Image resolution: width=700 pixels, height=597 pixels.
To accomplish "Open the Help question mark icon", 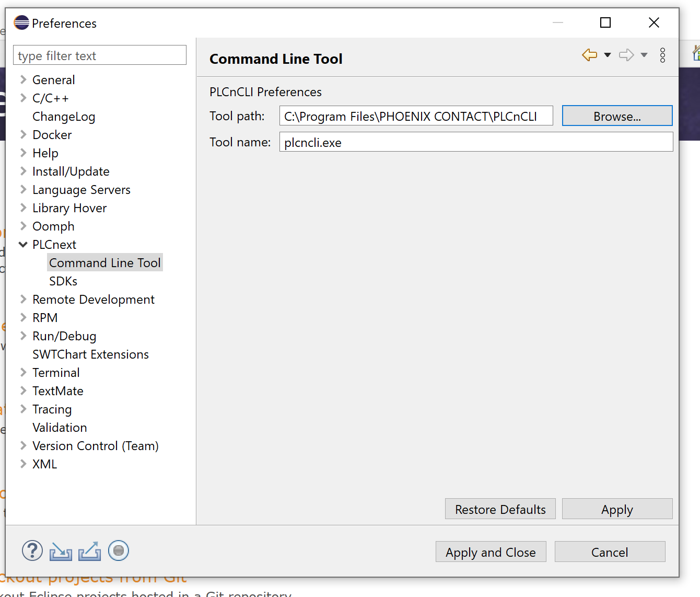I will tap(32, 550).
